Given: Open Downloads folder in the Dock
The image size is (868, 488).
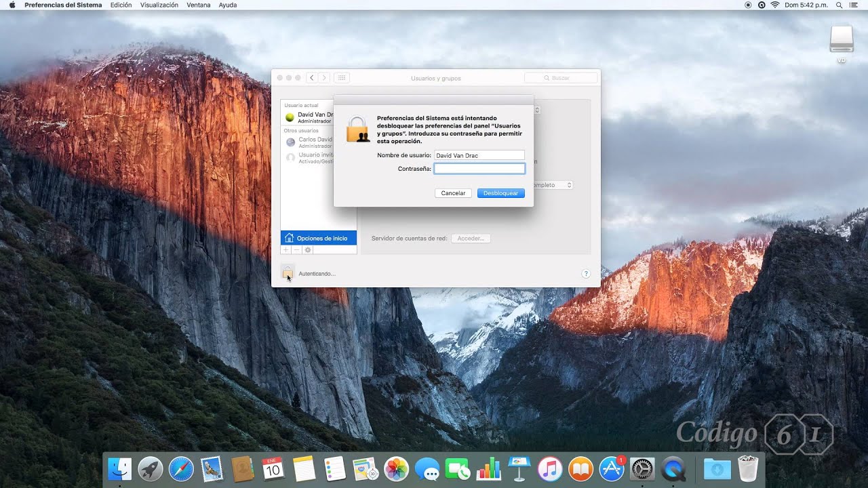Looking at the screenshot, I should pos(717,468).
